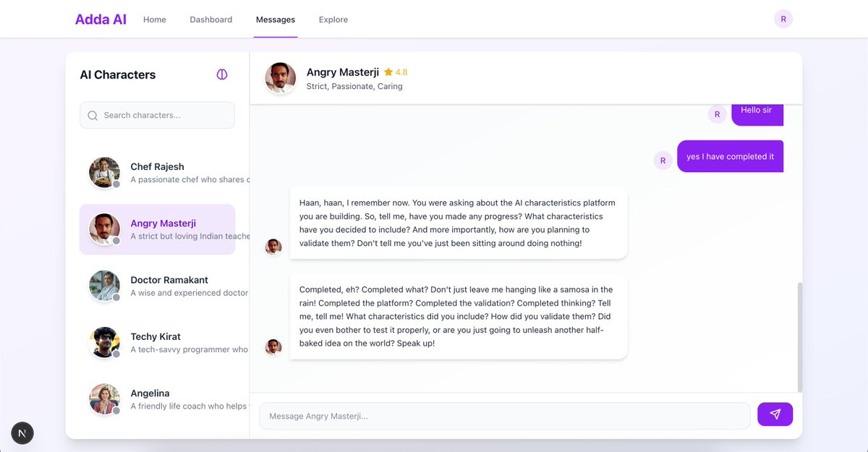Click the 'AI Characters' heading

click(118, 74)
